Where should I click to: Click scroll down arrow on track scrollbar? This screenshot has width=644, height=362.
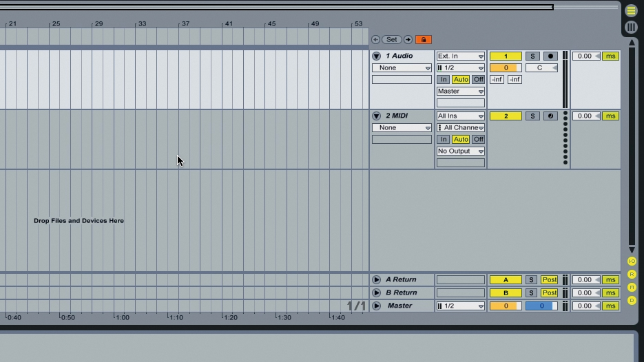tap(632, 250)
